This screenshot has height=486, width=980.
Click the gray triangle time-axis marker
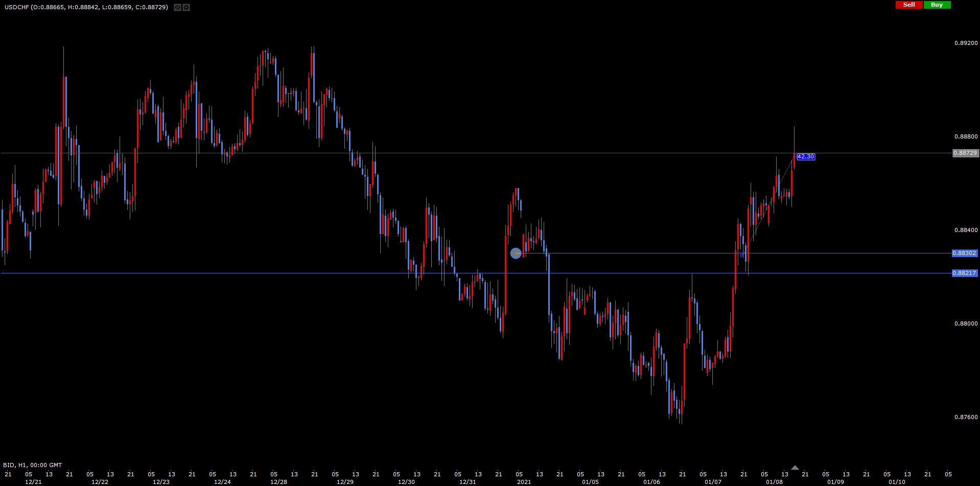coord(795,468)
